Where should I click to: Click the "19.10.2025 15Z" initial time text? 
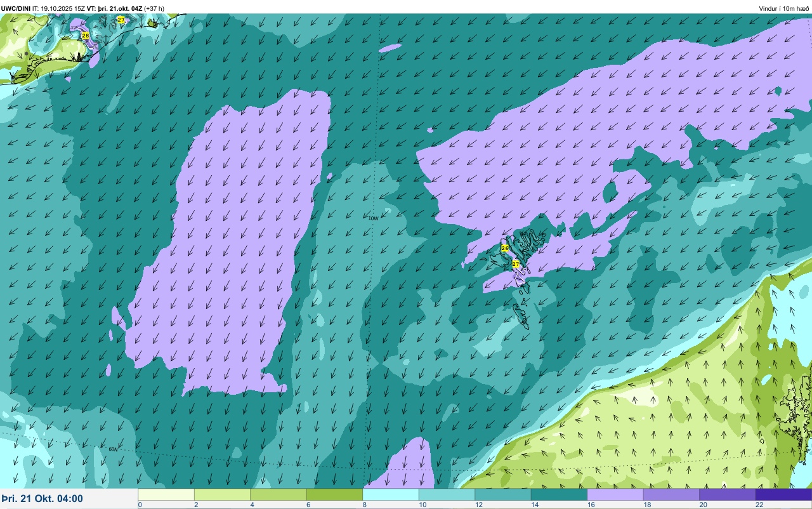click(x=63, y=8)
